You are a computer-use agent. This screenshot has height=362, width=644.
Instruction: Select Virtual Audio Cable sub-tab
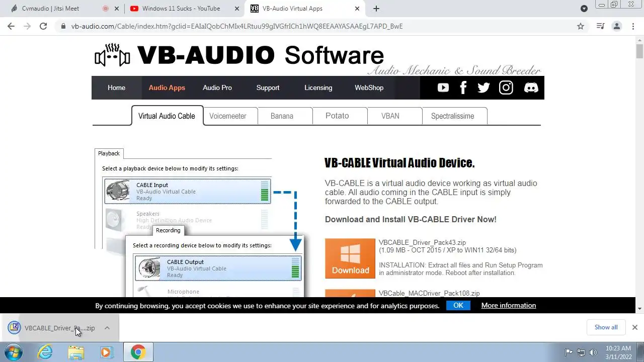(x=167, y=116)
